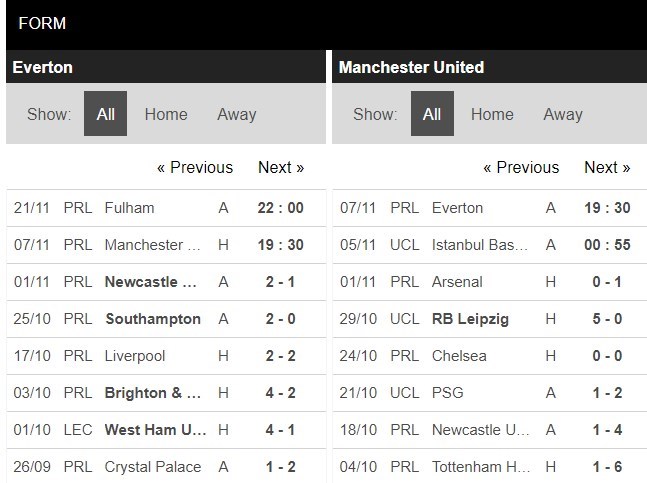The image size is (647, 483).
Task: Show Manchester United Home matches only
Action: pos(491,114)
